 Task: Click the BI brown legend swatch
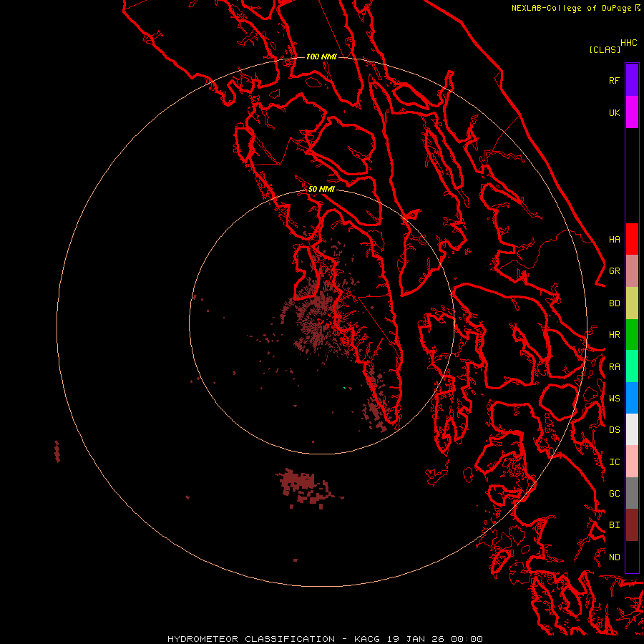point(632,525)
